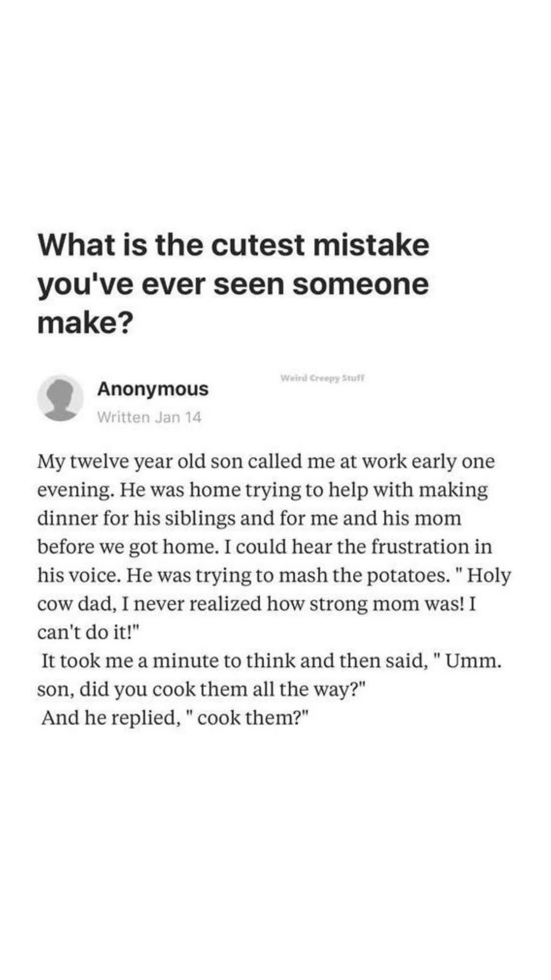Click the line starting 'his voice. He was trying'

coord(274,575)
